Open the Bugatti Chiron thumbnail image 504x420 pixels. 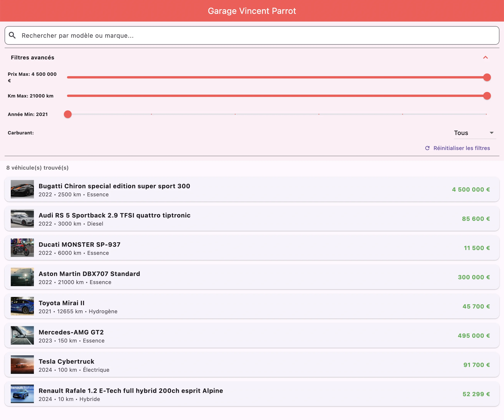point(22,189)
